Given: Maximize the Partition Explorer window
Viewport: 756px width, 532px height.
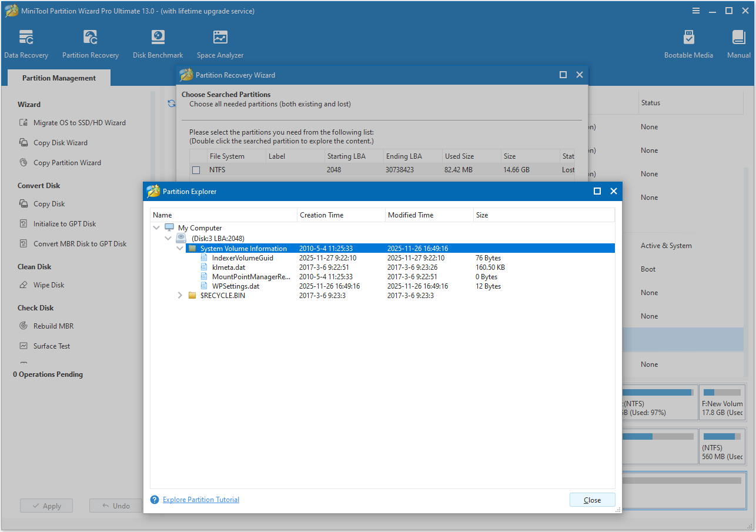Looking at the screenshot, I should pos(597,191).
